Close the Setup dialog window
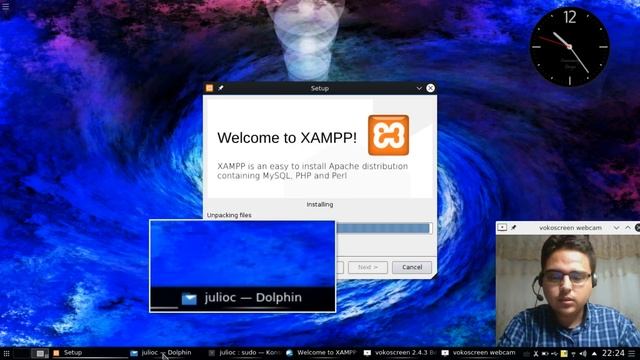 tap(430, 88)
